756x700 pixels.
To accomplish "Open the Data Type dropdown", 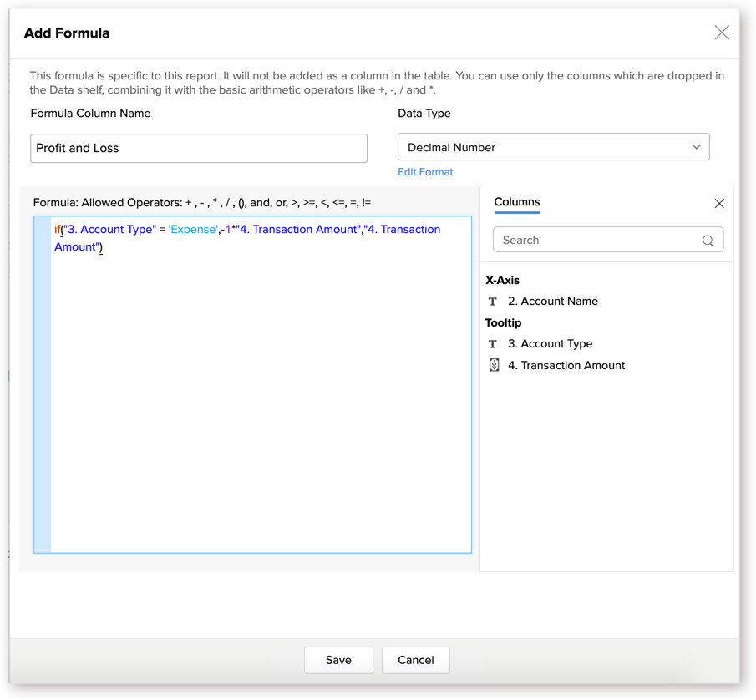I will click(x=553, y=147).
